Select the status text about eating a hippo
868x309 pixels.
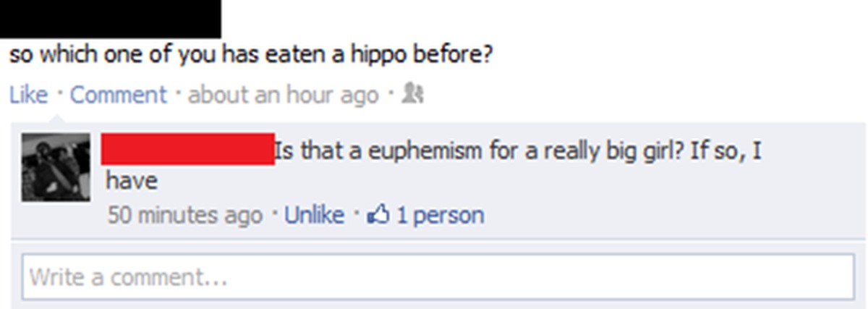251,56
